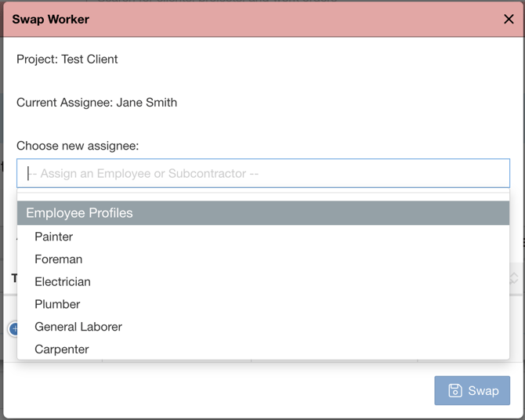Close the Swap Worker dialog

pos(509,19)
